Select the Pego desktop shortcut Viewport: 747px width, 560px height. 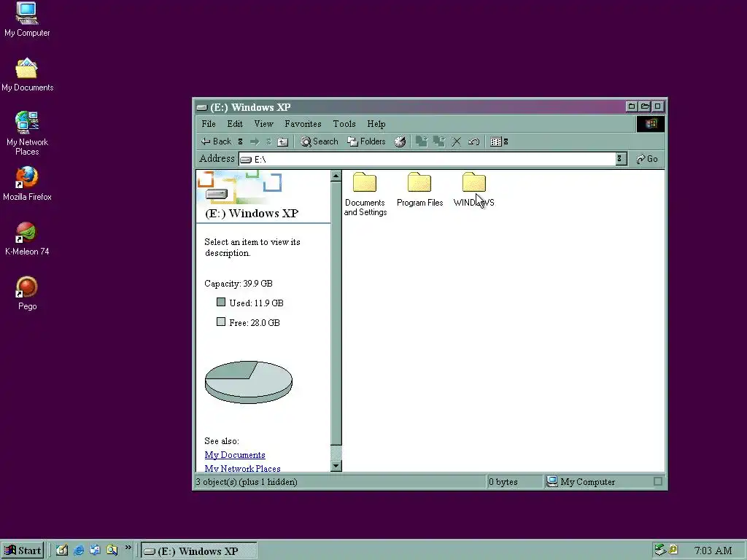click(x=27, y=294)
